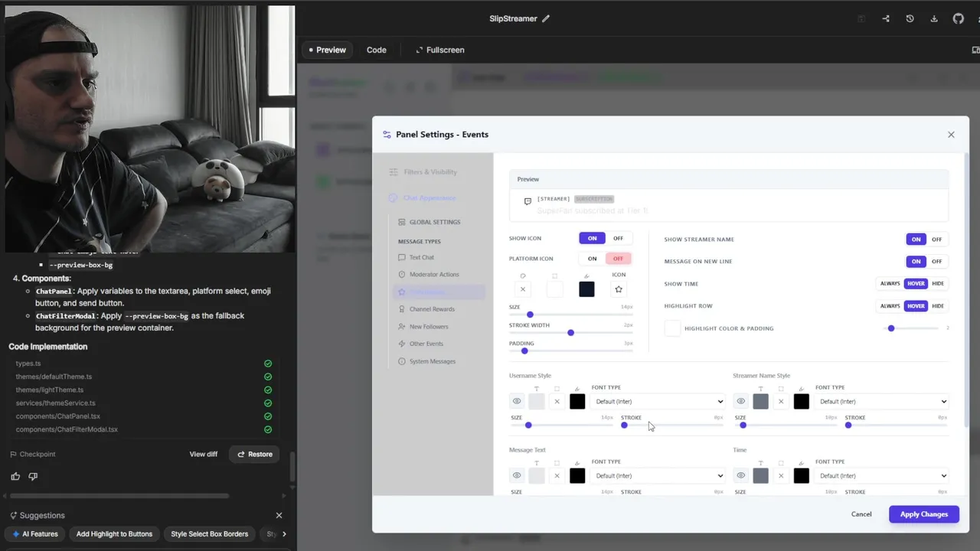This screenshot has width=980, height=551.
Task: Clear icon background with the X box
Action: pos(523,289)
